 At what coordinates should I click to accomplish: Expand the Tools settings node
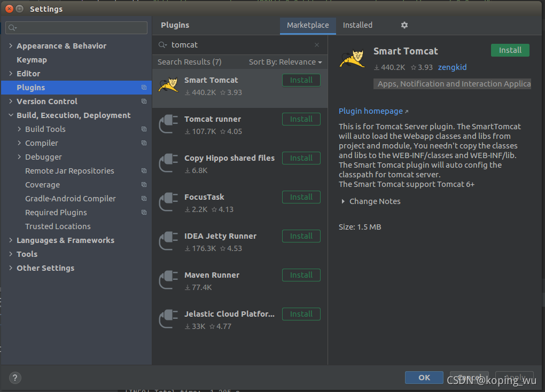tap(11, 254)
